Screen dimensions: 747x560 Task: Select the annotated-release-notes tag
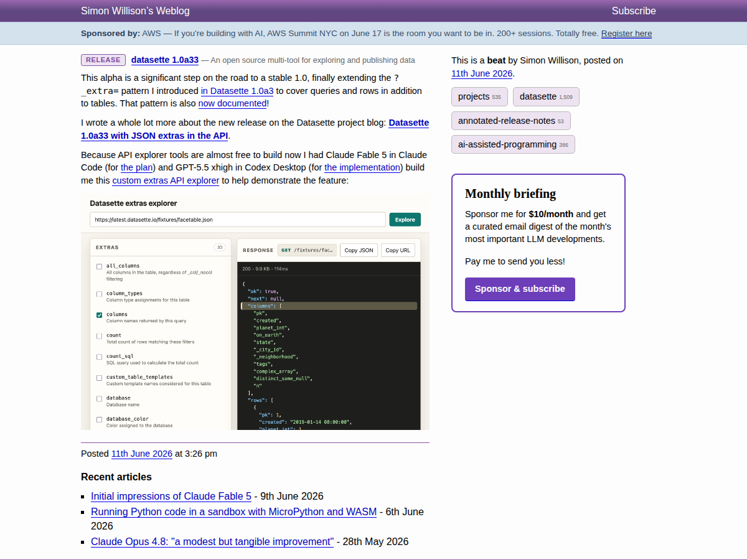[511, 121]
